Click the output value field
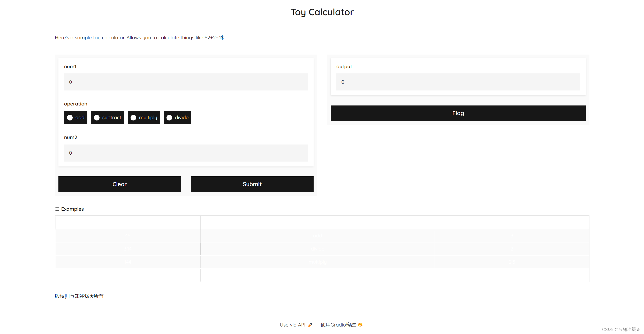644x334 pixels. 458,82
